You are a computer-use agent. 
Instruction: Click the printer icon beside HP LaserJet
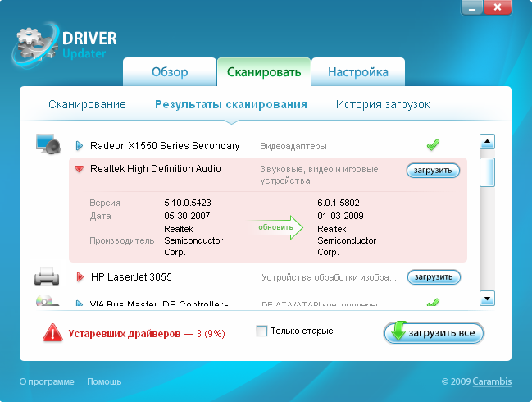[48, 276]
